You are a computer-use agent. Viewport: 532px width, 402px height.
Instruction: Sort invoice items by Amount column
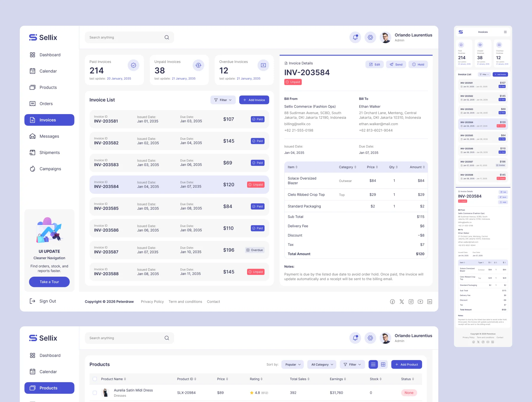417,167
